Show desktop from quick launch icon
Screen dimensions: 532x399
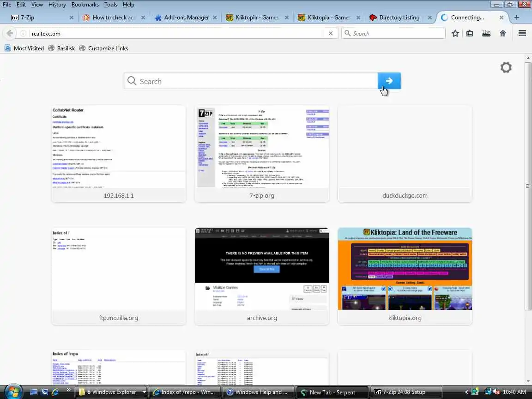pos(34,392)
